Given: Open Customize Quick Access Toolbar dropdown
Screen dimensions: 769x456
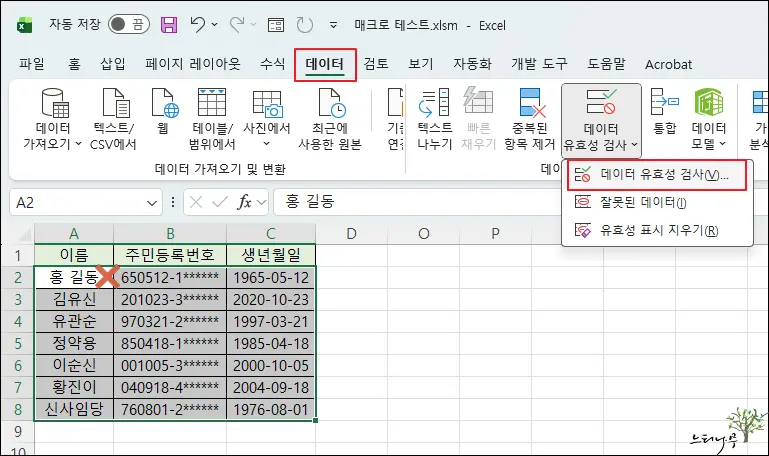Looking at the screenshot, I should [x=333, y=25].
